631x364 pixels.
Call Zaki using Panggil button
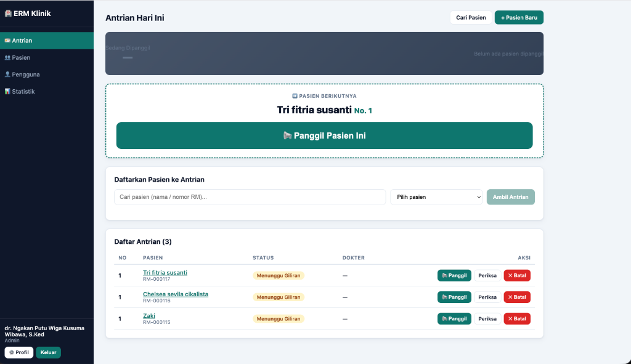point(454,319)
